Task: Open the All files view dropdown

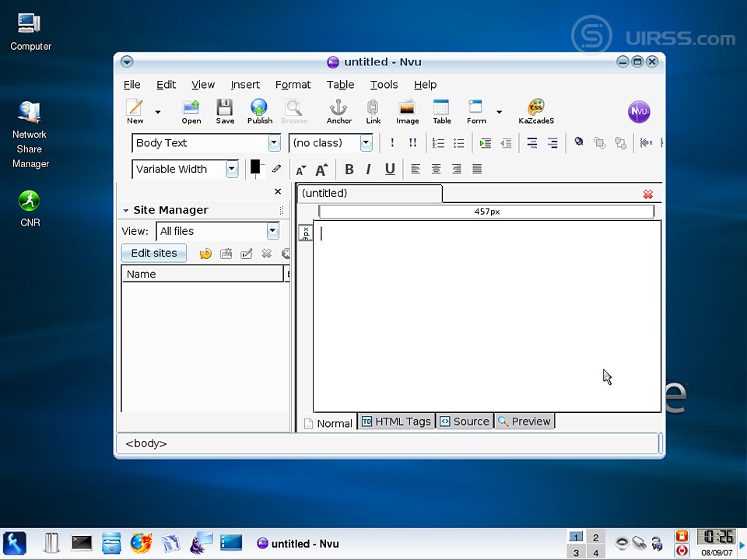Action: (272, 231)
